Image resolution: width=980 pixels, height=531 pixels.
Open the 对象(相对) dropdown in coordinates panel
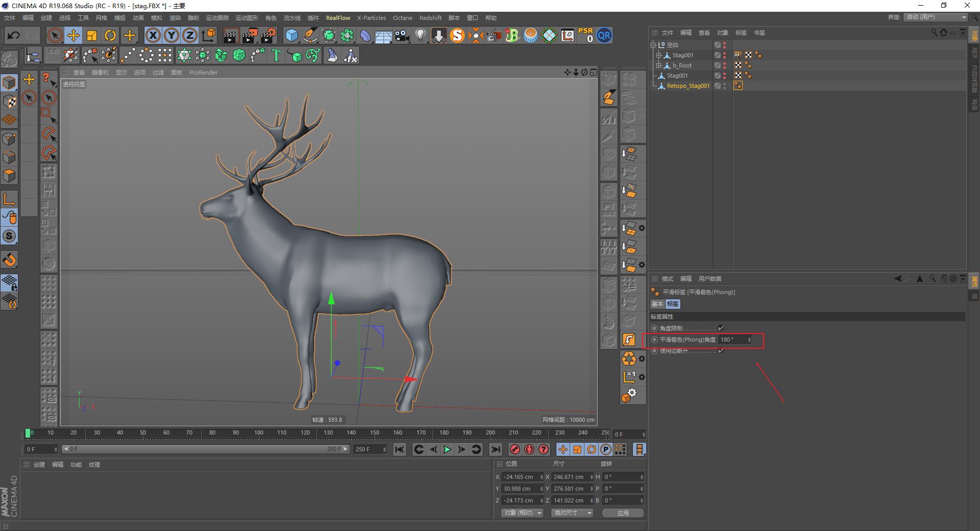pos(522,513)
